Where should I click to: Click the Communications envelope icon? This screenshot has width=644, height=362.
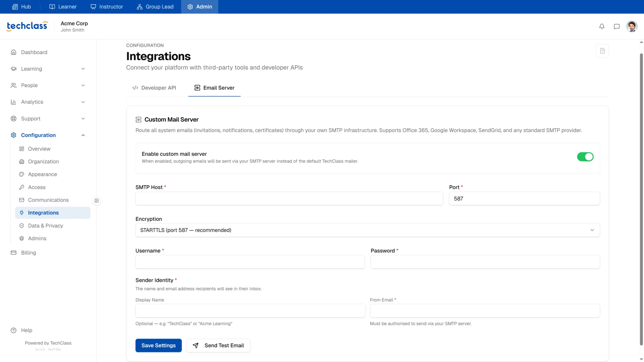(x=22, y=200)
